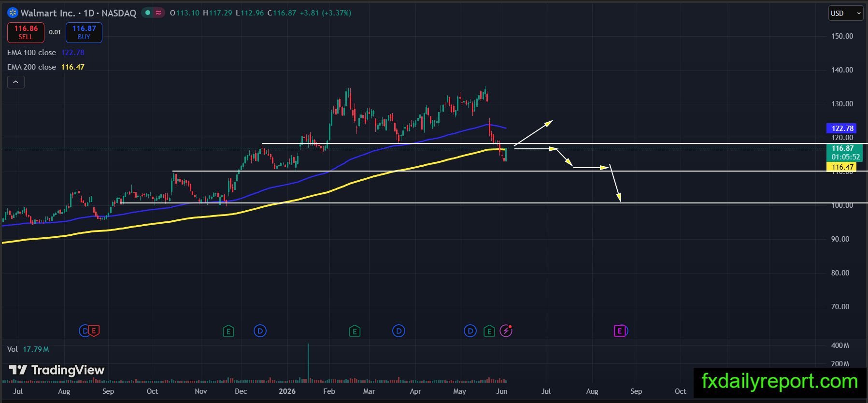868x403 pixels.
Task: Open the purple lightning news marker
Action: point(506,331)
